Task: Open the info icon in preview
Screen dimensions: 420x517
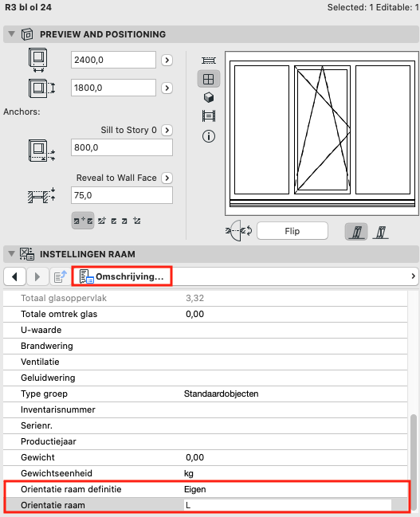Action: [x=209, y=136]
